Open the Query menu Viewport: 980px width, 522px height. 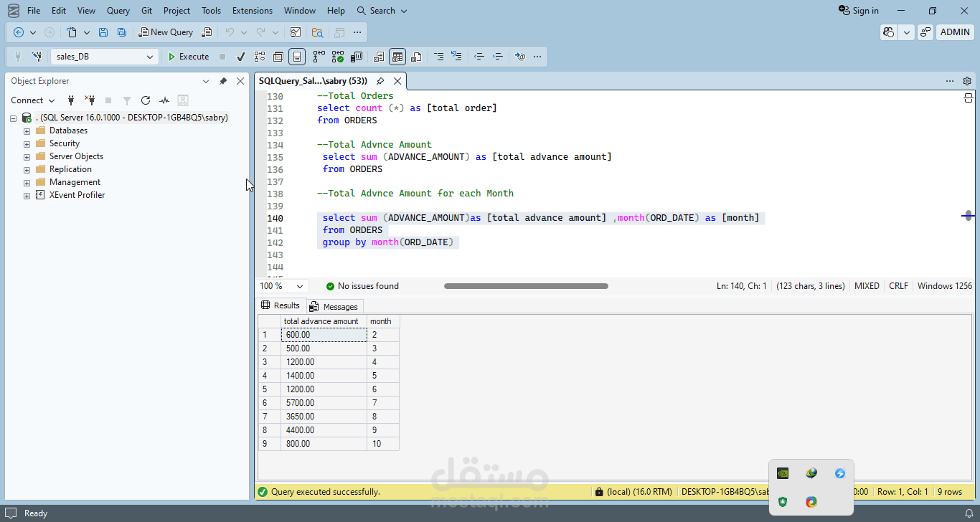(x=118, y=11)
